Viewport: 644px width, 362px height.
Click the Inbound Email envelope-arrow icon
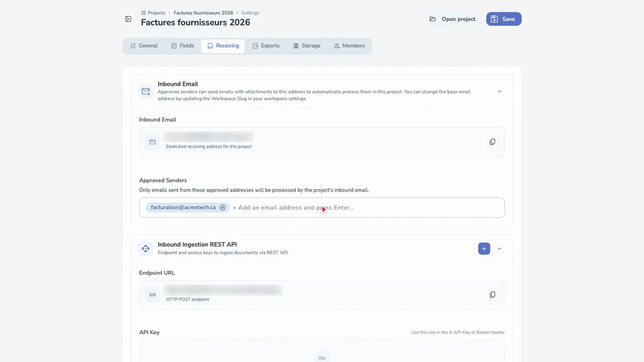point(146,91)
